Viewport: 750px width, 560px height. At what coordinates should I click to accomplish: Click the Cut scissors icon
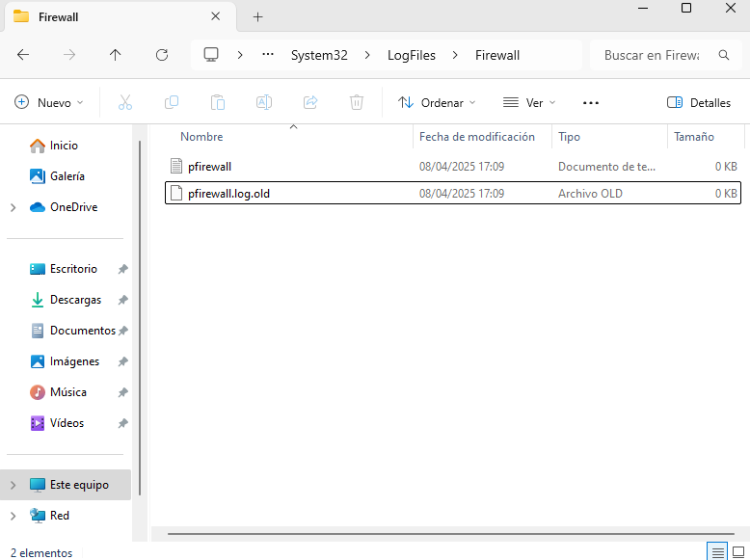tap(125, 102)
